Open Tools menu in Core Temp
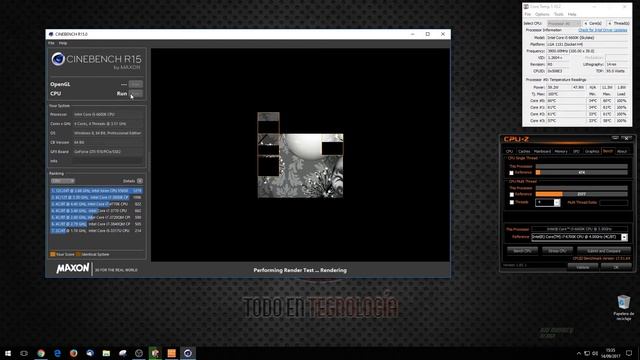Screen dimensions: 640x360 click(558, 14)
